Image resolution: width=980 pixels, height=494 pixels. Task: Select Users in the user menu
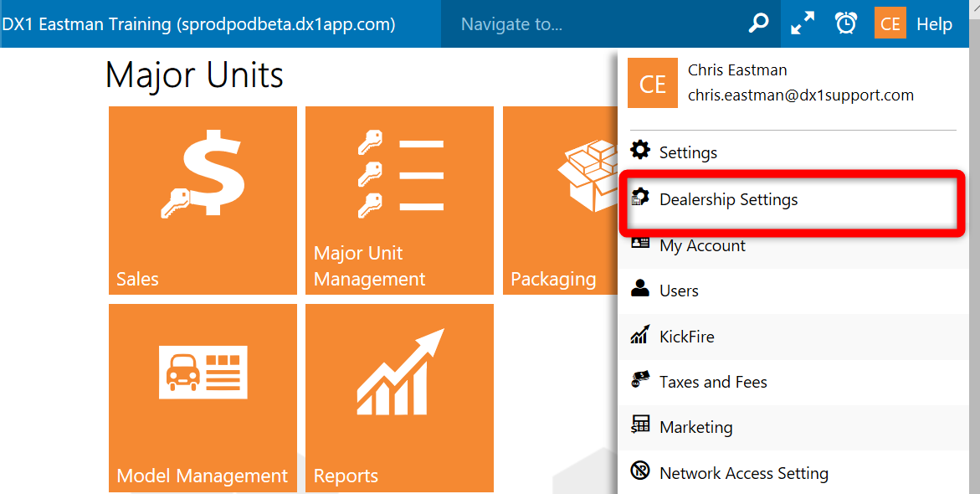point(793,291)
